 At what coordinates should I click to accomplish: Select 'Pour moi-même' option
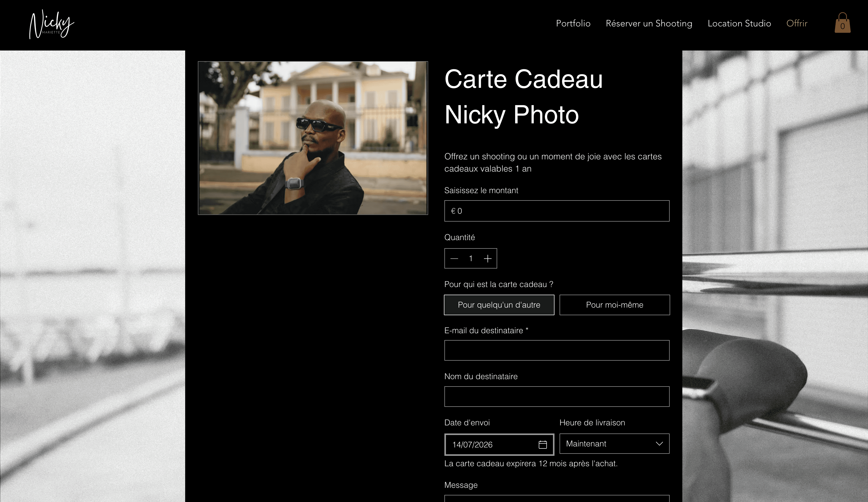615,305
